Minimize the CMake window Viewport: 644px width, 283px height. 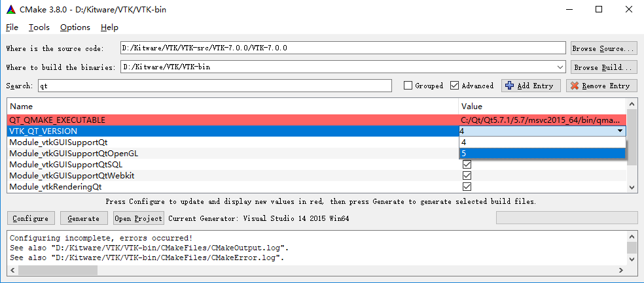point(569,9)
